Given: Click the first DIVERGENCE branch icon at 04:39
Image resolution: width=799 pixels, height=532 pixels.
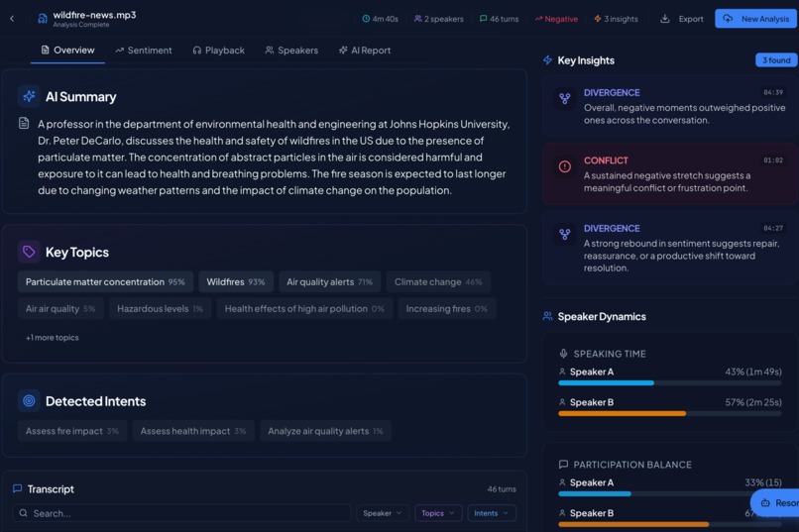Looking at the screenshot, I should click(565, 98).
